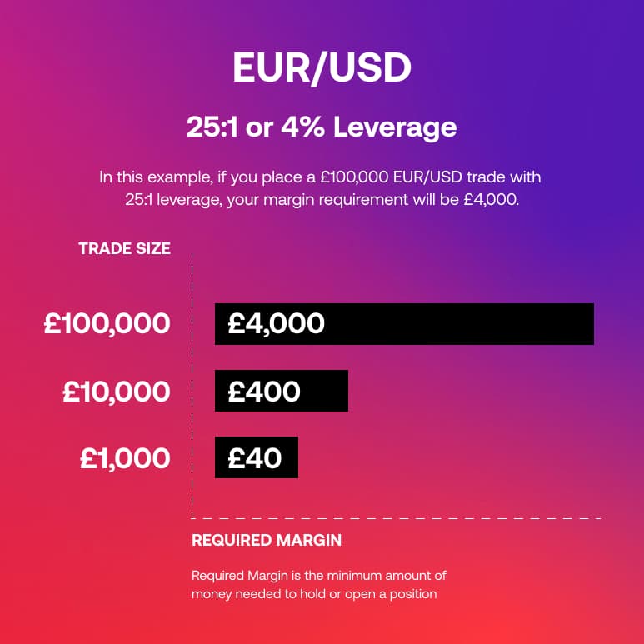Click the horizontal dashed axis line
The height and width of the screenshot is (644, 644).
click(x=400, y=518)
